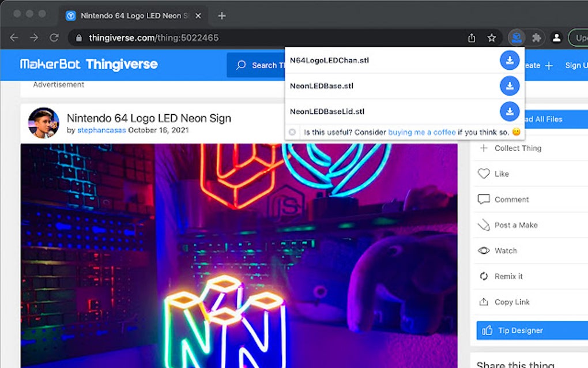Download the N64LogoLEDChan.stl file
The width and height of the screenshot is (588, 368).
pos(510,59)
